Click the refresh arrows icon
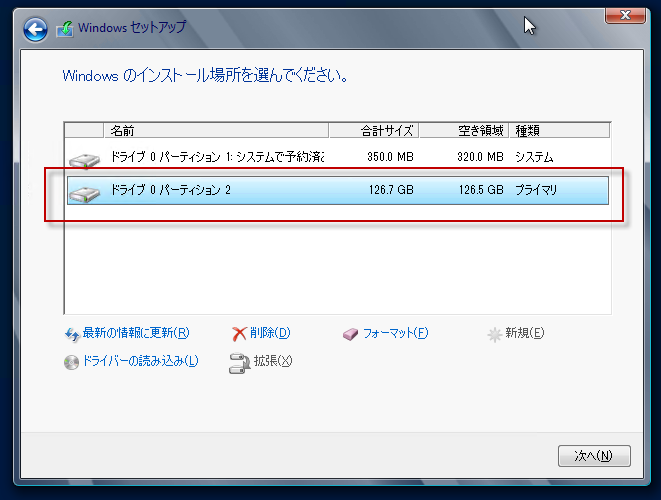The image size is (661, 500). click(x=72, y=334)
